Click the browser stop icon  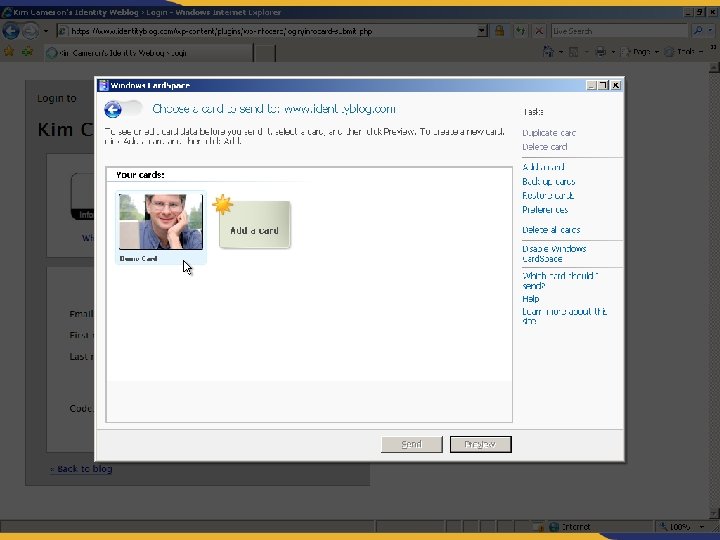(539, 31)
